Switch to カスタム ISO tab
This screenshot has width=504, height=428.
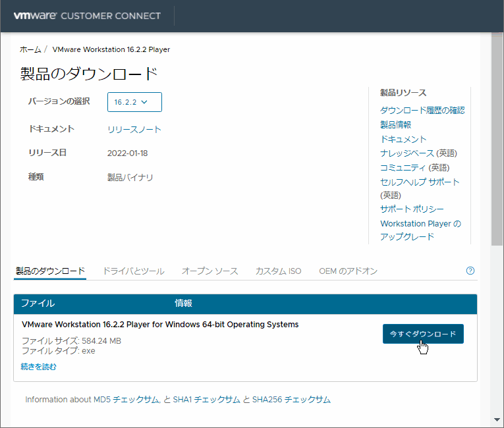point(279,271)
